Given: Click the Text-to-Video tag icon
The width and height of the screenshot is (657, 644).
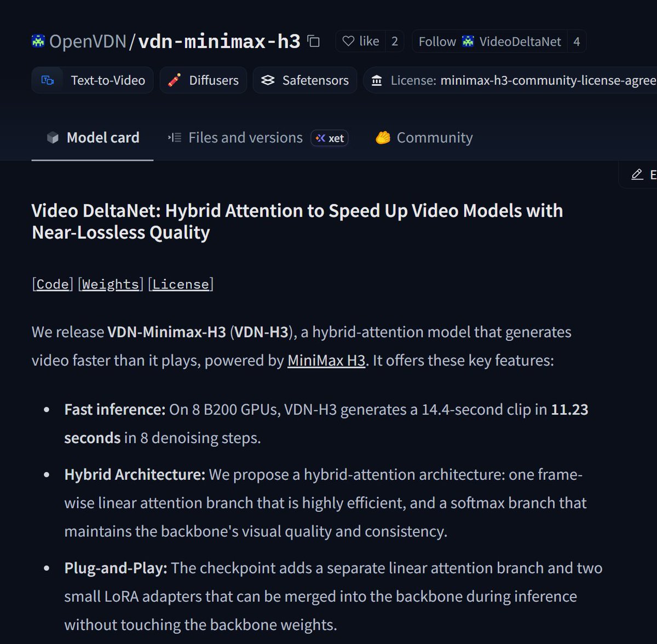Looking at the screenshot, I should pyautogui.click(x=48, y=80).
